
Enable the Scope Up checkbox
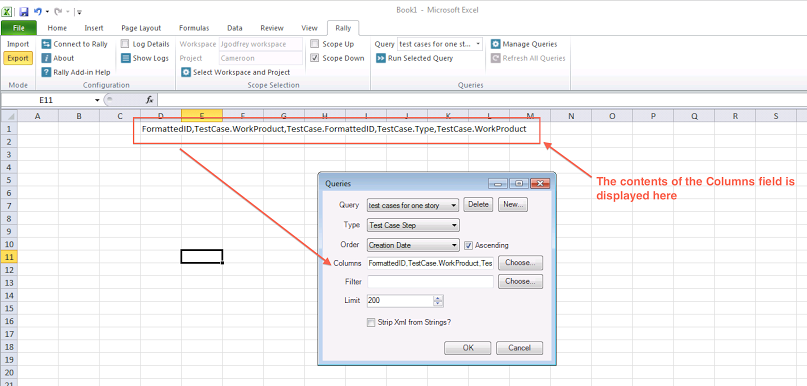tap(315, 44)
